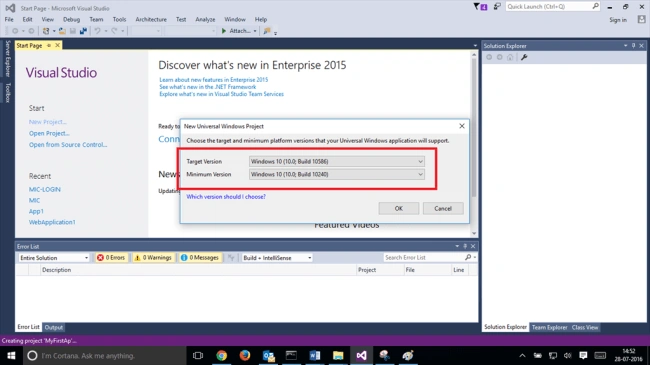Click the search magnifier in Error List
The width and height of the screenshot is (650, 365).
tap(468, 258)
